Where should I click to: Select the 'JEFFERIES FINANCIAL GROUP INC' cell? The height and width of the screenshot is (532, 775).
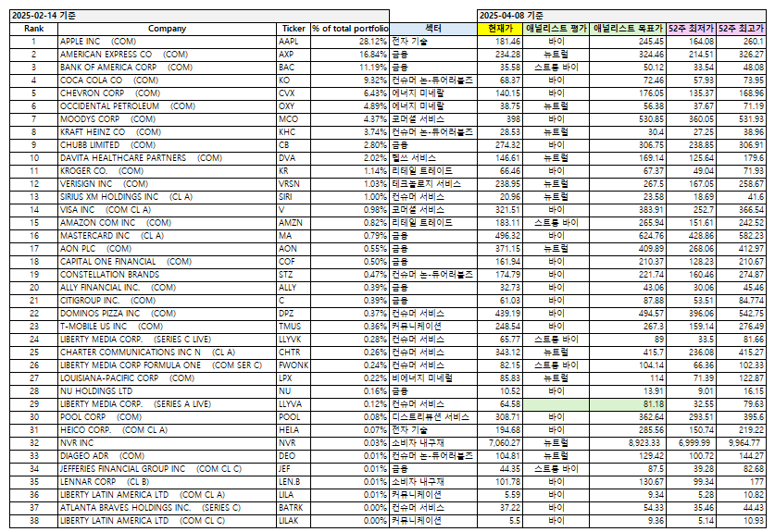coord(167,469)
